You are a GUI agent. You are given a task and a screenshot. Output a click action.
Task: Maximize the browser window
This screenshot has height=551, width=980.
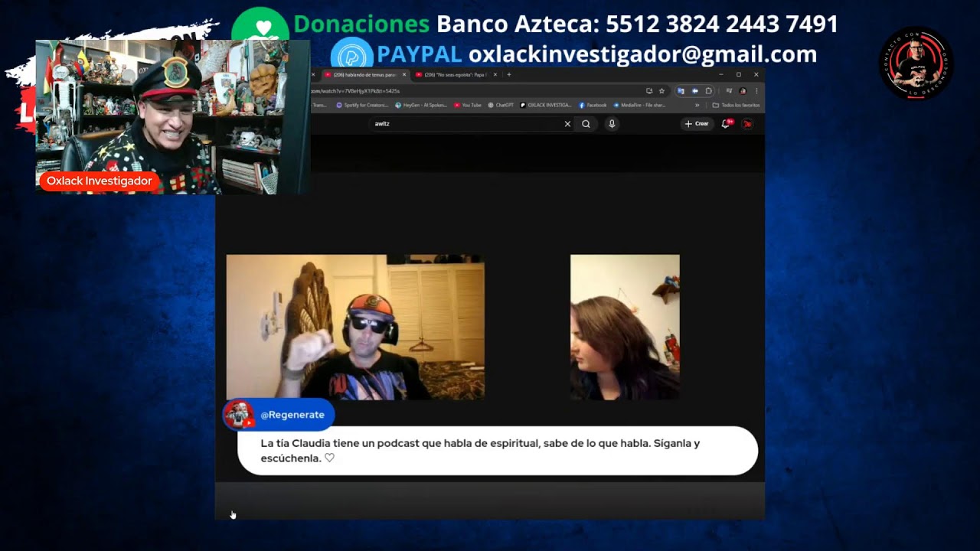(x=739, y=75)
